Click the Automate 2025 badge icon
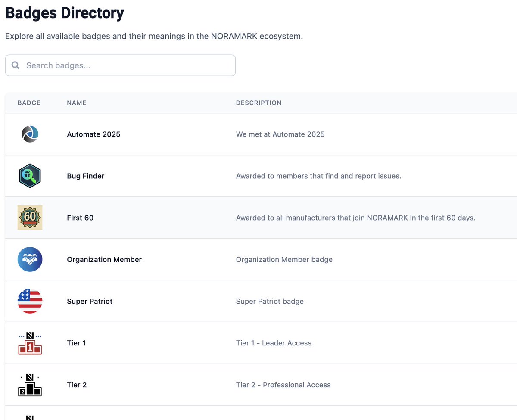 pyautogui.click(x=30, y=134)
